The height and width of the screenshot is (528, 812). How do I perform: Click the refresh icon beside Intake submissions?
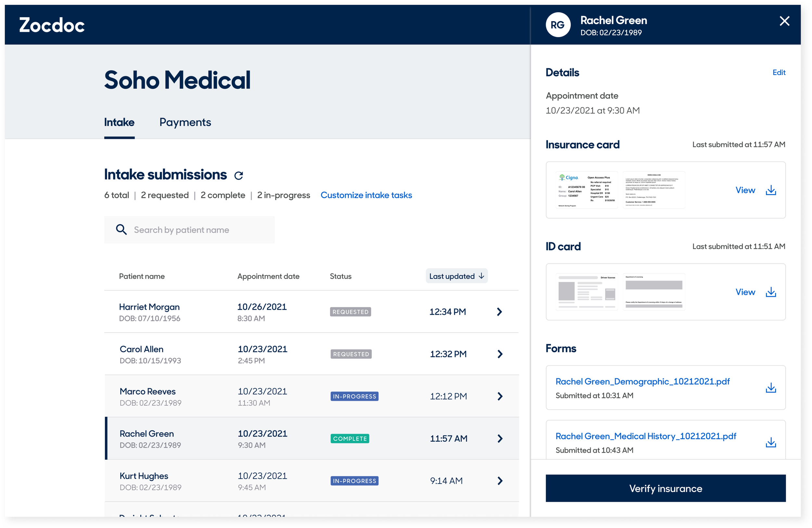(238, 175)
